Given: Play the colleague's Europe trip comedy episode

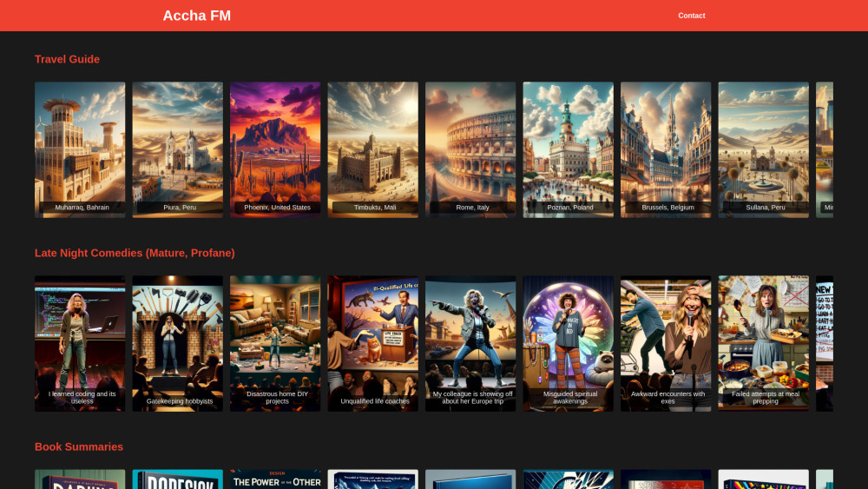Looking at the screenshot, I should (x=470, y=343).
